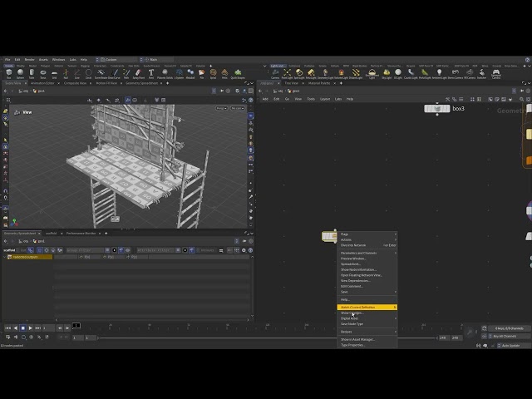
Task: Select the Metaball shelf tool
Action: click(190, 74)
